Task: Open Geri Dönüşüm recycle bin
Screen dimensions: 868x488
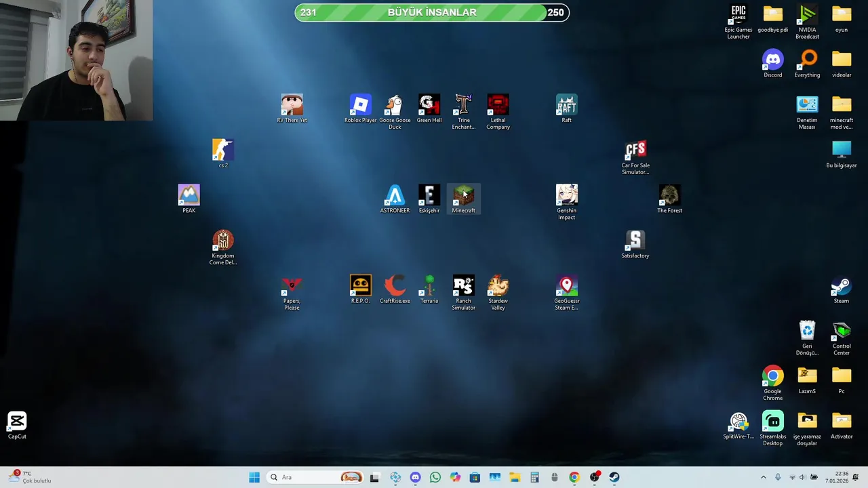Action: (807, 338)
